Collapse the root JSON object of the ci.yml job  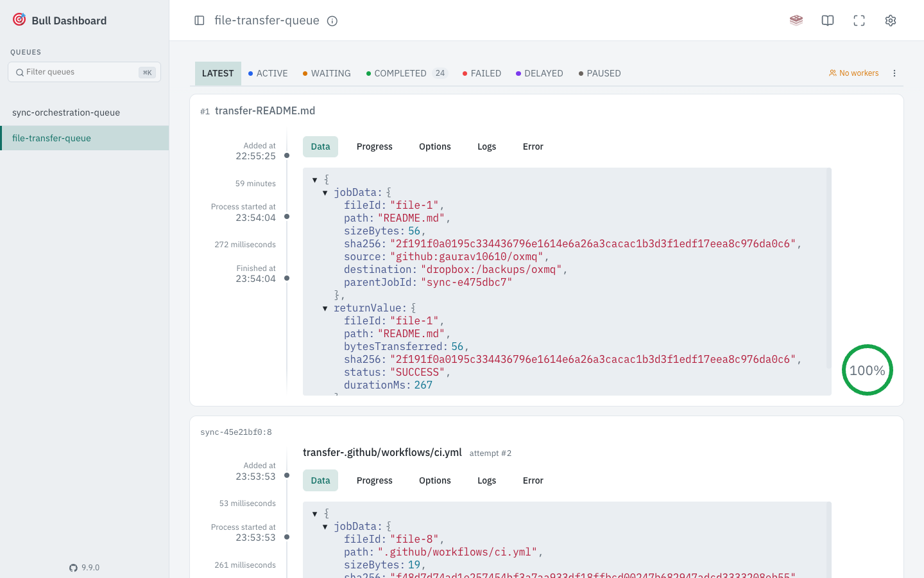315,514
